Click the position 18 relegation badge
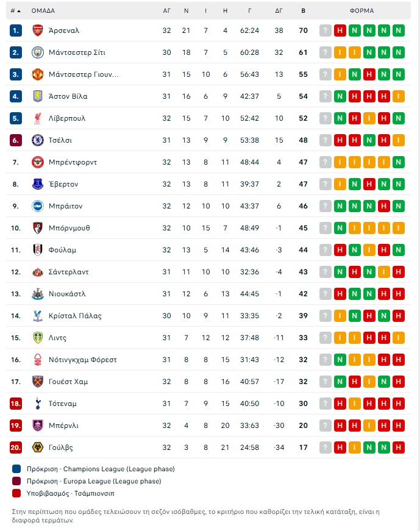This screenshot has width=420, height=531. pos(16,404)
